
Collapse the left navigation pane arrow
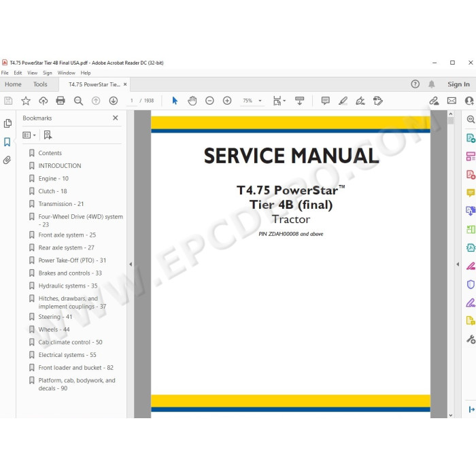[131, 264]
